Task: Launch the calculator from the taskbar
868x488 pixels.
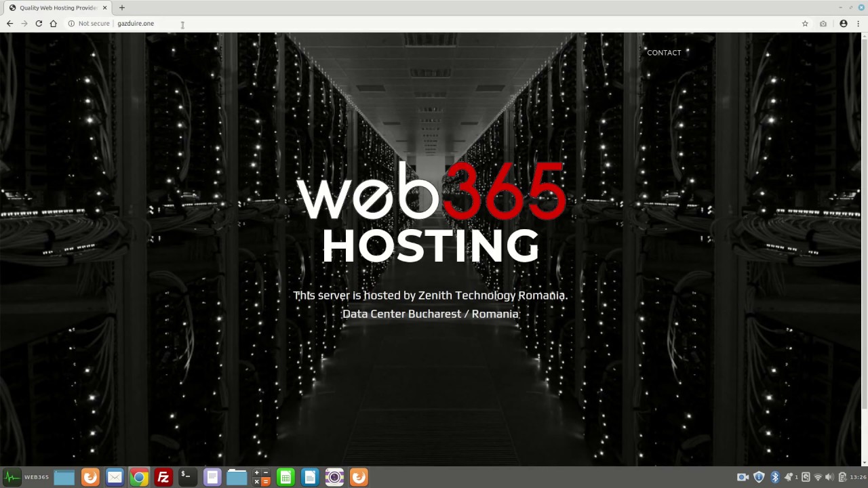Action: [261, 477]
